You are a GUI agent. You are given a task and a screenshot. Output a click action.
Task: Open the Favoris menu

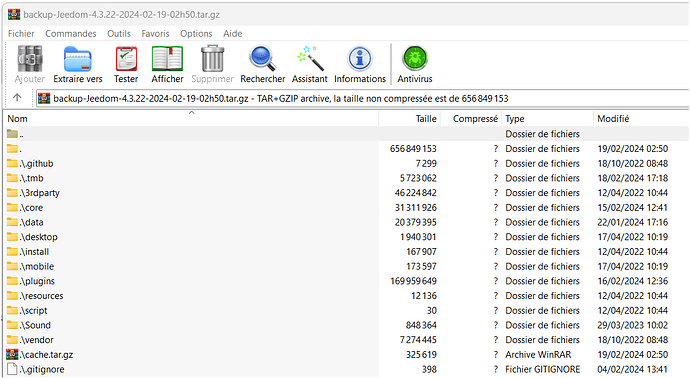tap(155, 33)
